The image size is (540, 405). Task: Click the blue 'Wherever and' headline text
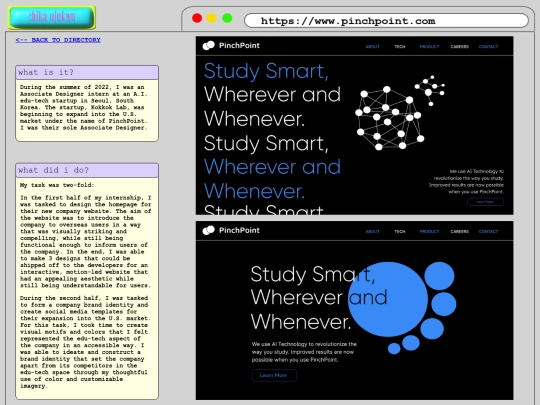(272, 167)
